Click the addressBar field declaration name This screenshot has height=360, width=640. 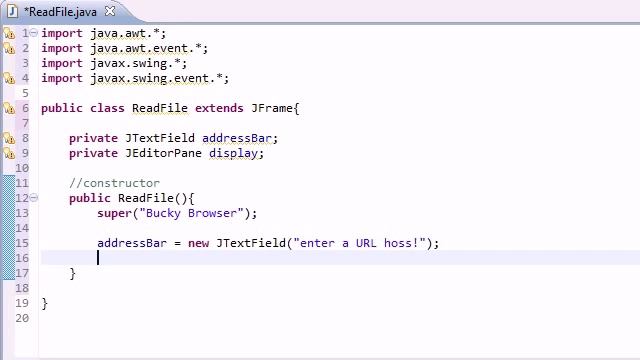[x=237, y=138]
